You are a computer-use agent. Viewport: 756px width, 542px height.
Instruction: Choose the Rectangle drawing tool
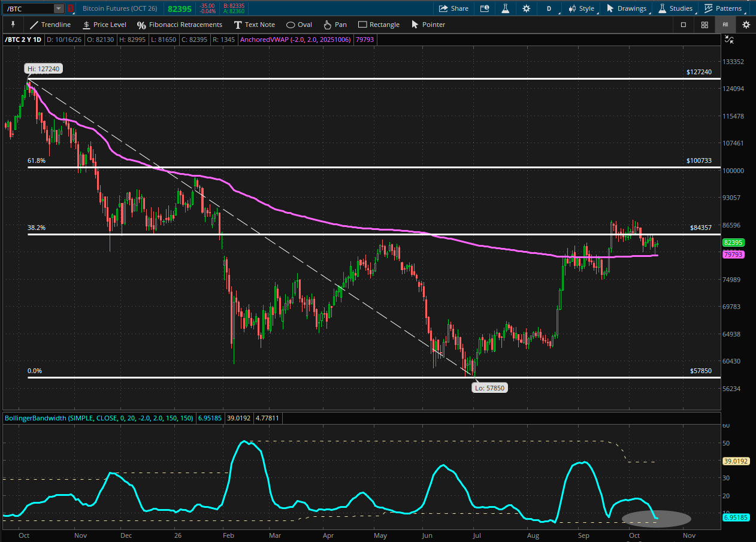pos(379,25)
